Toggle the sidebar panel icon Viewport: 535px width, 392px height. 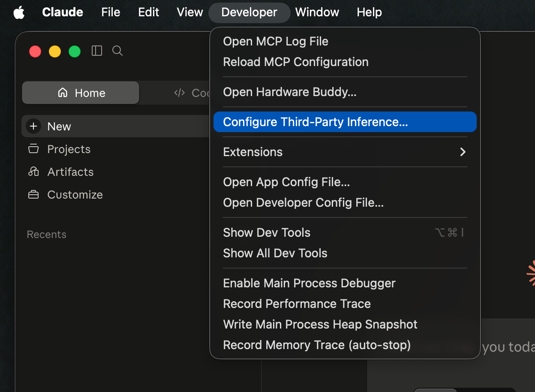97,51
